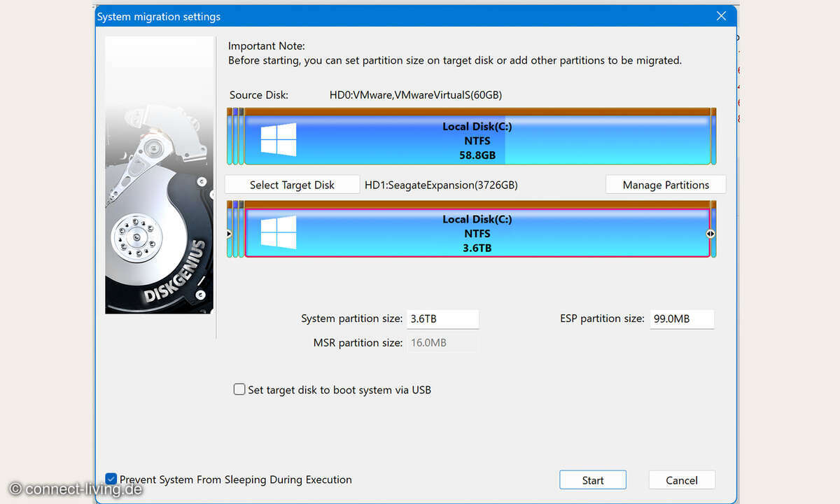The image size is (840, 504).
Task: Click HD1:SeagateExpansion(3726GB) target disk label
Action: (441, 185)
